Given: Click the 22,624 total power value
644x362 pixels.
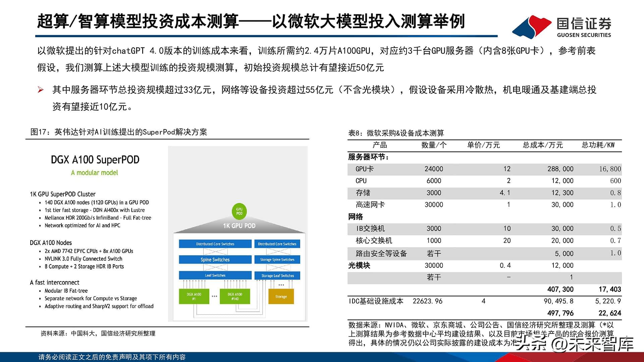Looking at the screenshot, I should tap(610, 313).
